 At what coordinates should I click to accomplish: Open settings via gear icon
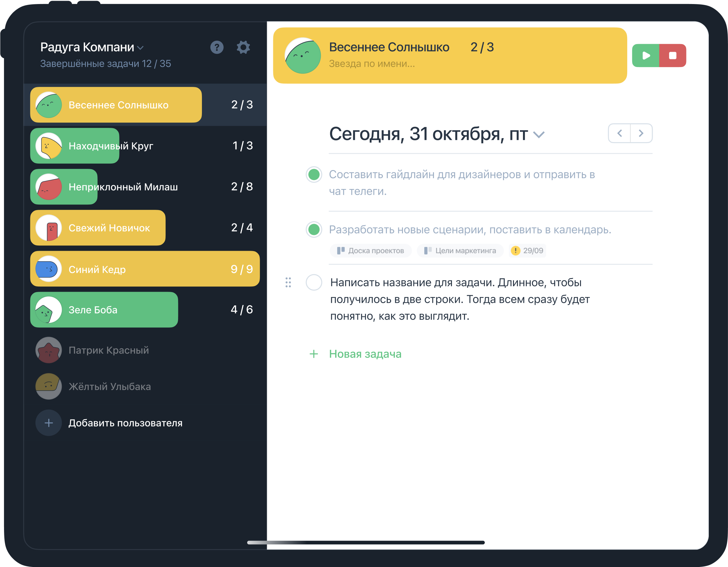pyautogui.click(x=243, y=47)
